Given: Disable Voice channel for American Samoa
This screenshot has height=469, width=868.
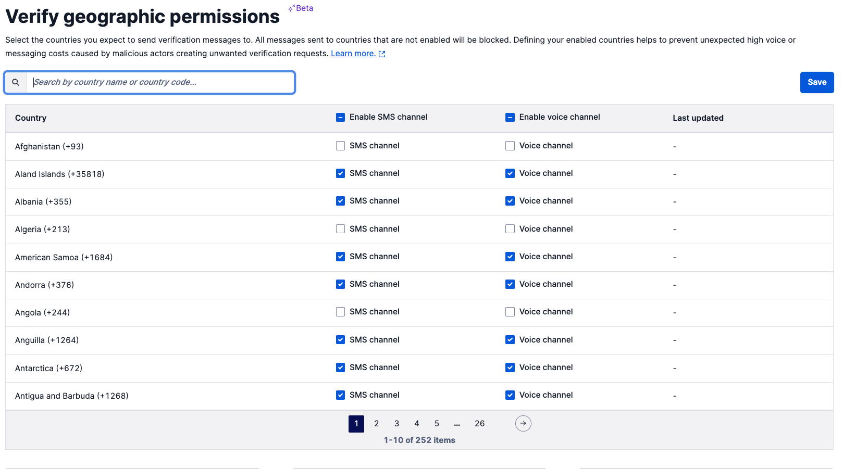Looking at the screenshot, I should [510, 257].
